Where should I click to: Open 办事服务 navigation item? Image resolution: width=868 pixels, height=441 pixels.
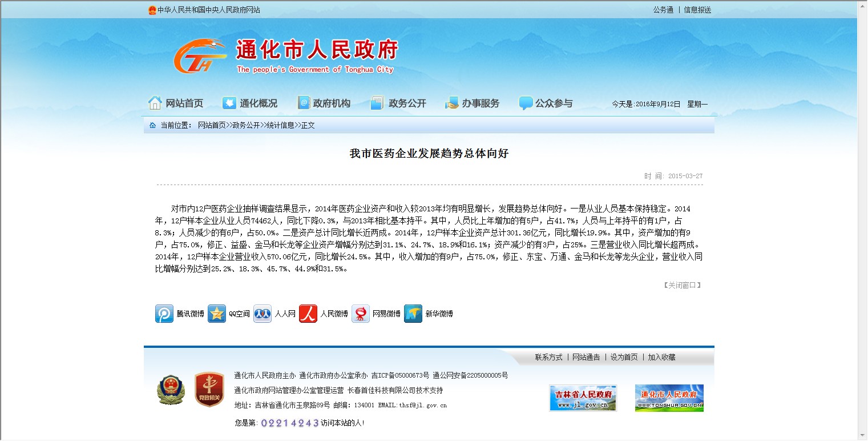(473, 103)
